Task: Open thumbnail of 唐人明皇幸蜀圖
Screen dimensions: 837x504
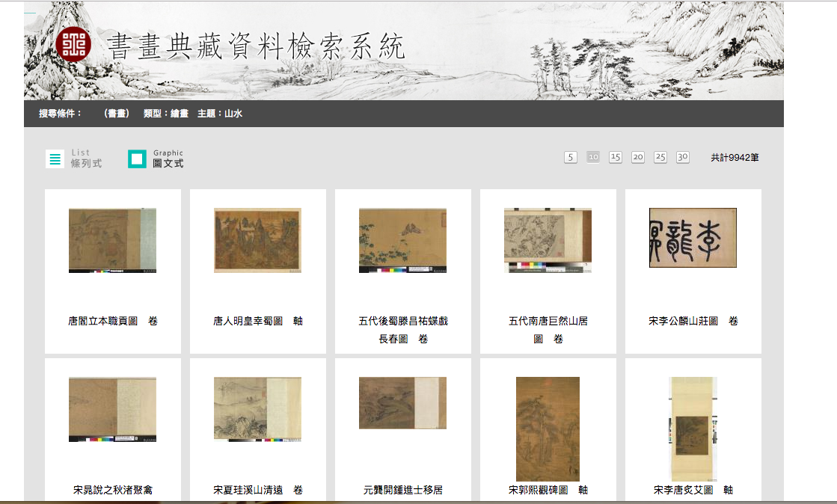Action: 258,240
